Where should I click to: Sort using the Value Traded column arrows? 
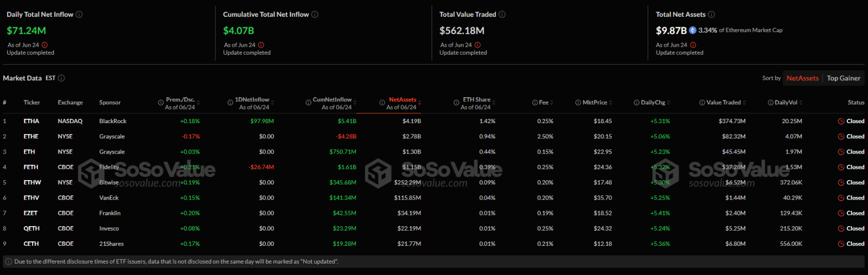[x=744, y=103]
